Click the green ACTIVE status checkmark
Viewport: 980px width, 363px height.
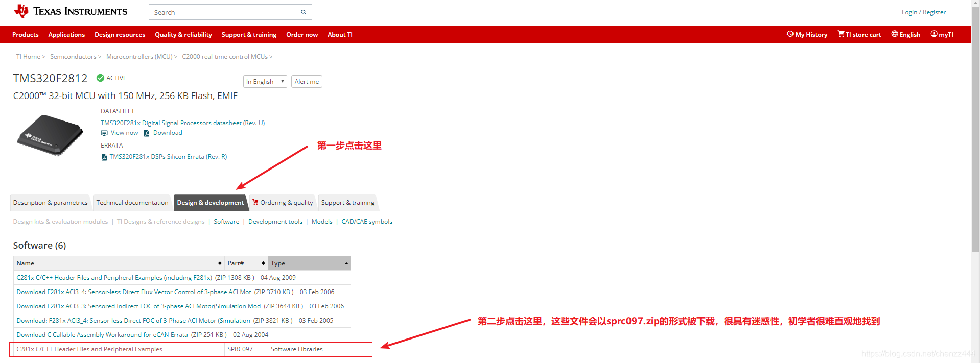coord(101,78)
